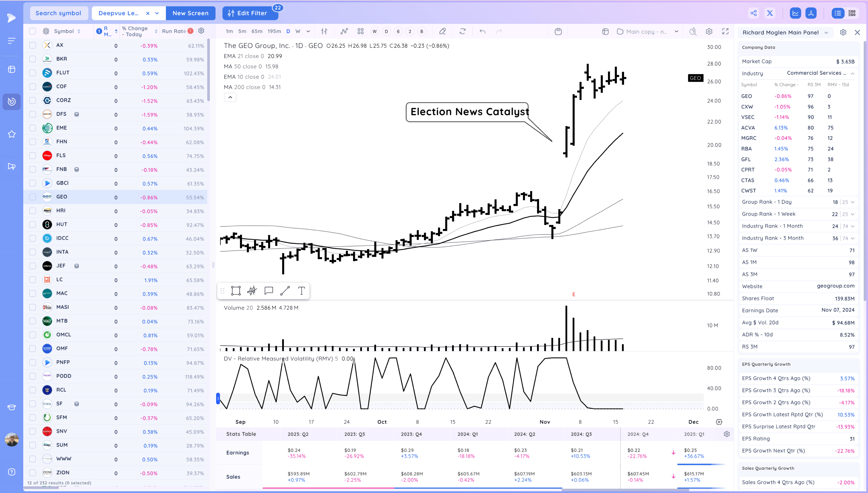
Task: Open the help question mark icon
Action: (12, 472)
